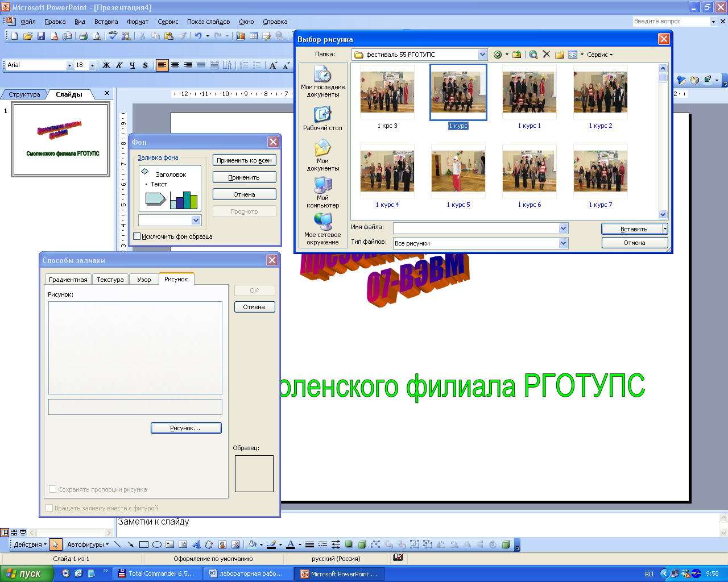
Task: Click the Print toolbar icon
Action: 83,36
